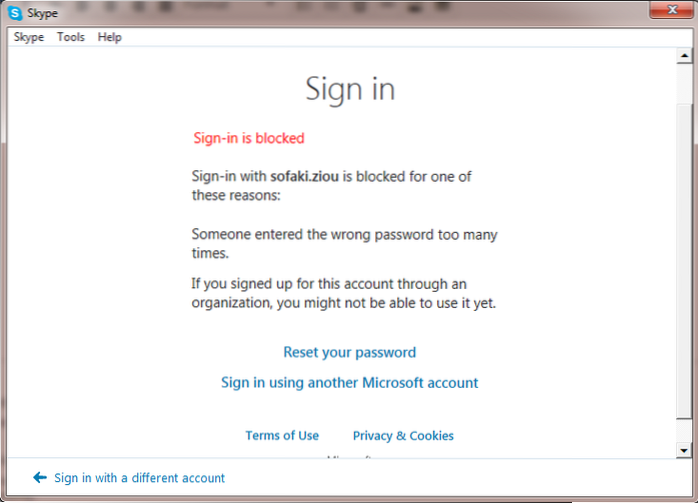Open the Help menu

(x=110, y=37)
